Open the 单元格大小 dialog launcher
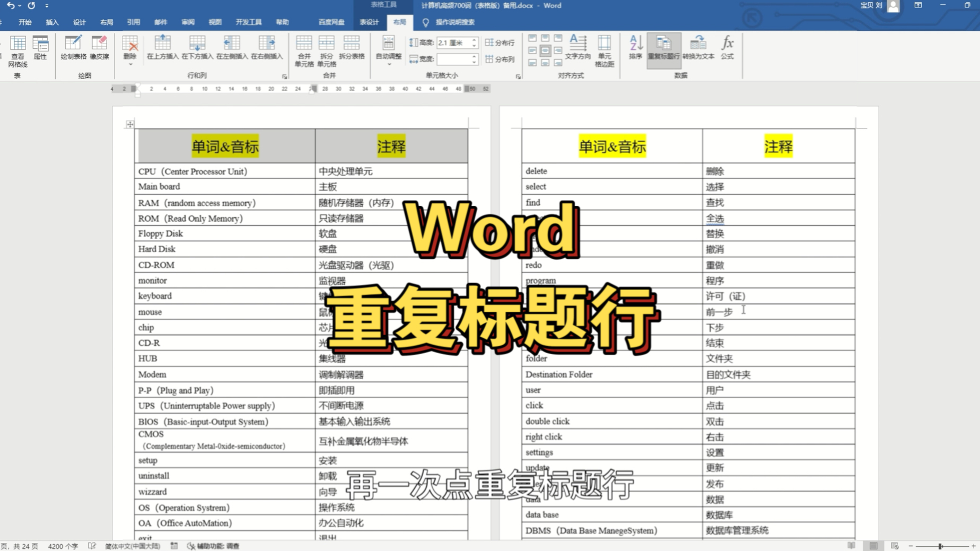 (x=518, y=77)
